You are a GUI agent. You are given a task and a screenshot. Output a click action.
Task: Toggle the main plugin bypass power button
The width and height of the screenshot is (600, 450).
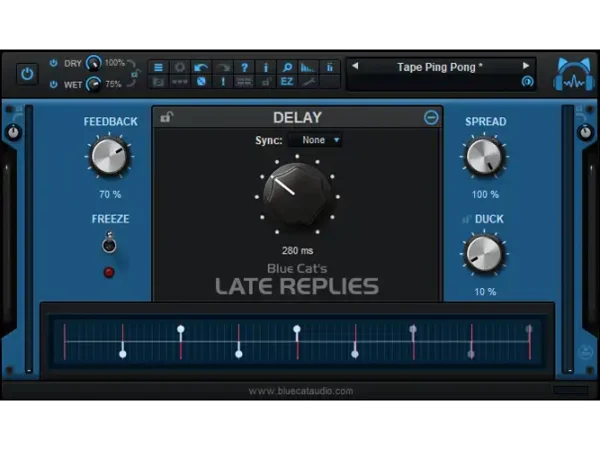point(27,73)
